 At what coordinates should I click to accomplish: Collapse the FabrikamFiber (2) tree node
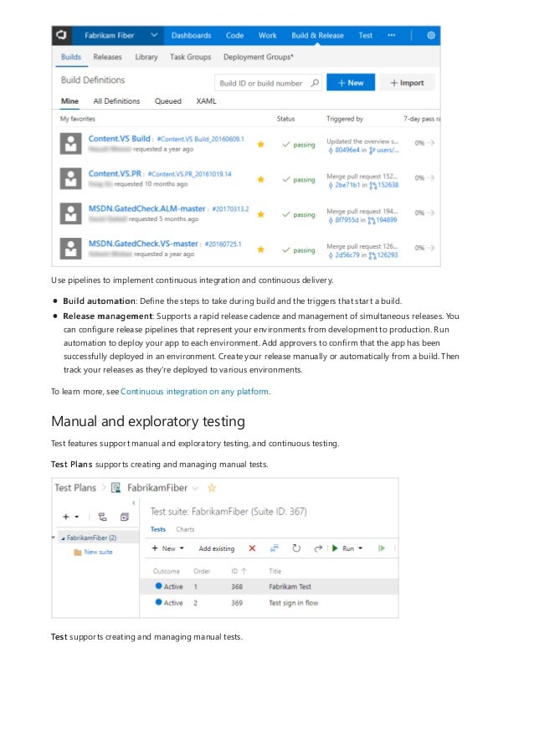(63, 538)
